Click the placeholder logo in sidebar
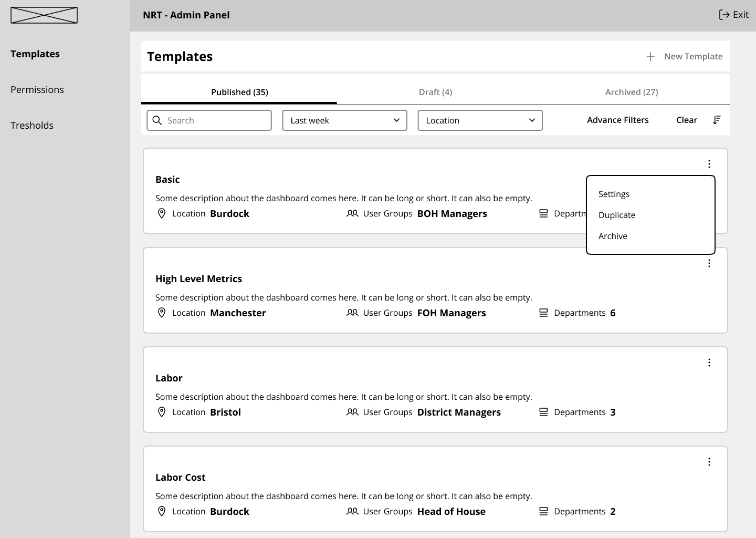The height and width of the screenshot is (538, 756). (44, 15)
